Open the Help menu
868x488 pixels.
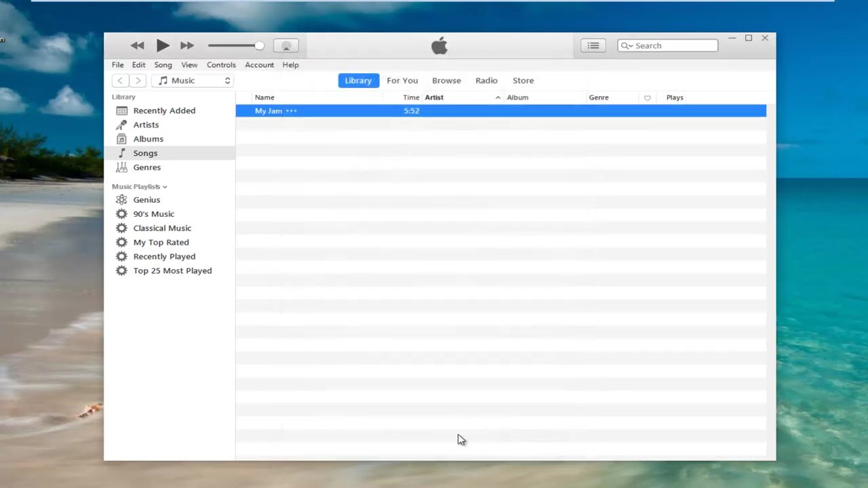tap(290, 65)
